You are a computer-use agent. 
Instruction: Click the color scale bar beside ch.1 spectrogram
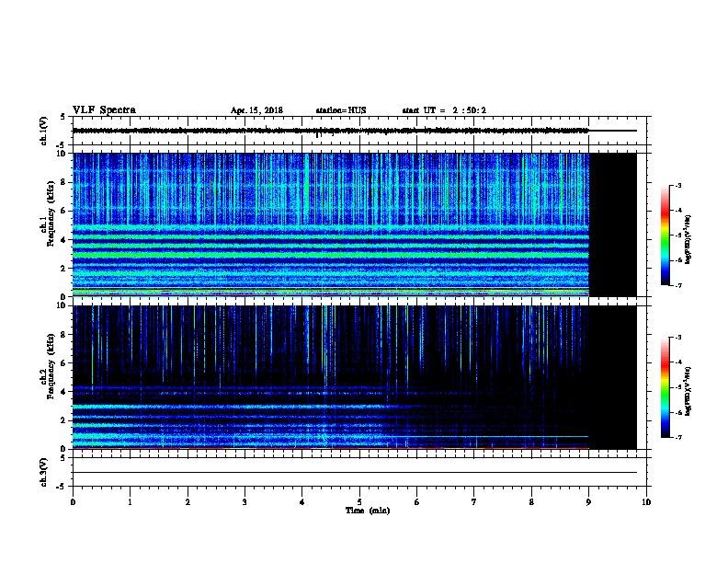click(665, 236)
